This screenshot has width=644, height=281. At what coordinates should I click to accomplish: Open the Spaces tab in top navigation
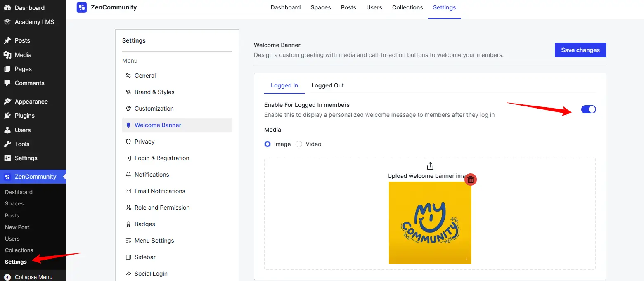pyautogui.click(x=321, y=7)
